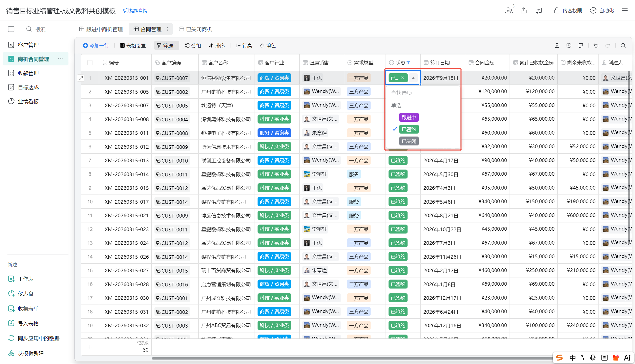Collapse the status dropdown arrow in row 1

(x=413, y=78)
